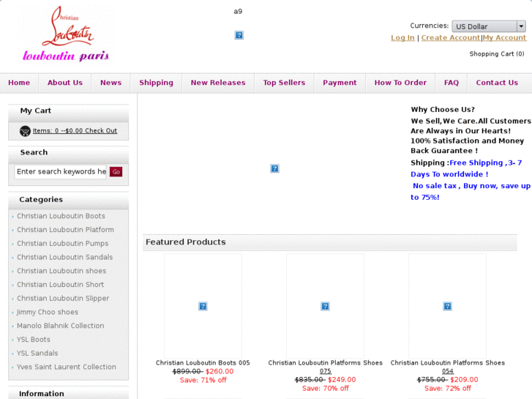This screenshot has width=532, height=399.
Task: Open the FAQ page
Action: [452, 83]
